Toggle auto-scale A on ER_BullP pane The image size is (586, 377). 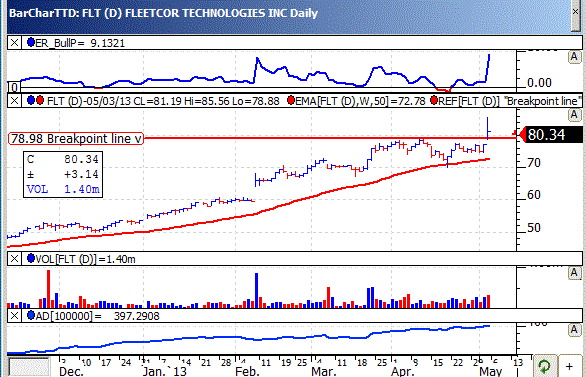574,57
